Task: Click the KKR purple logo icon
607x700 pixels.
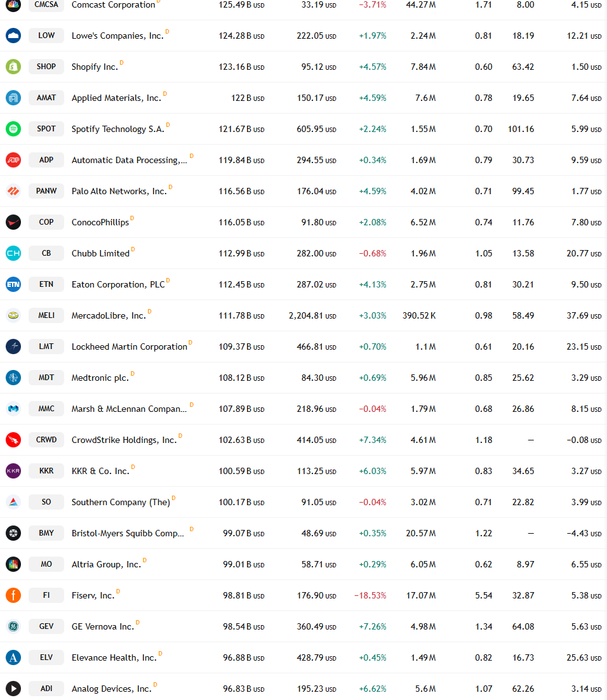Action: coord(13,471)
